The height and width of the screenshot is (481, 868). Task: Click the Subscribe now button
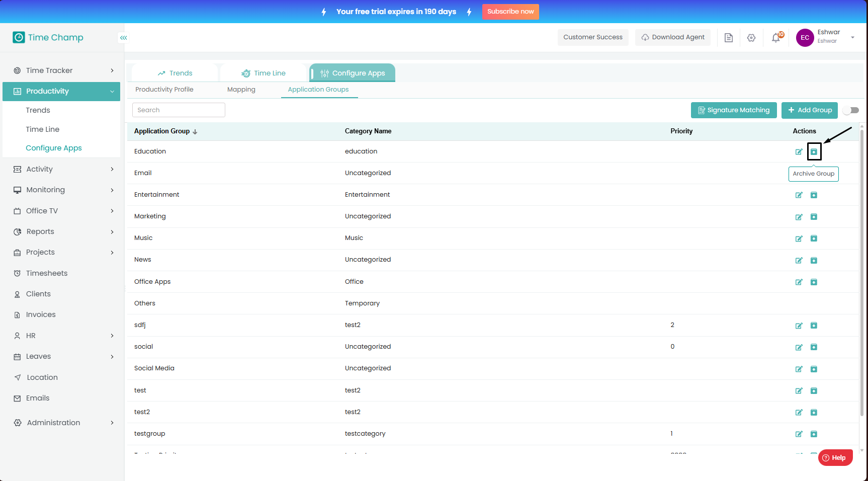click(510, 12)
